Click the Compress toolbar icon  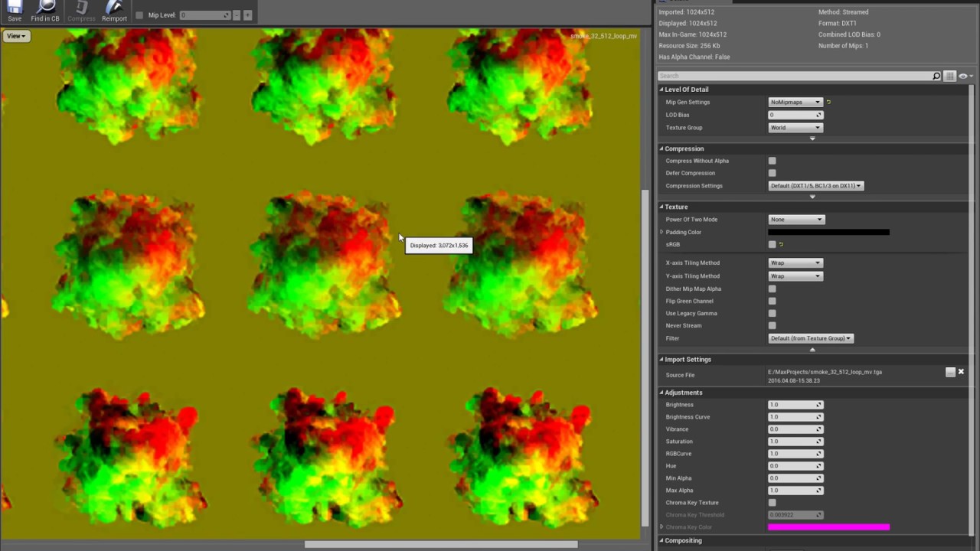[80, 11]
